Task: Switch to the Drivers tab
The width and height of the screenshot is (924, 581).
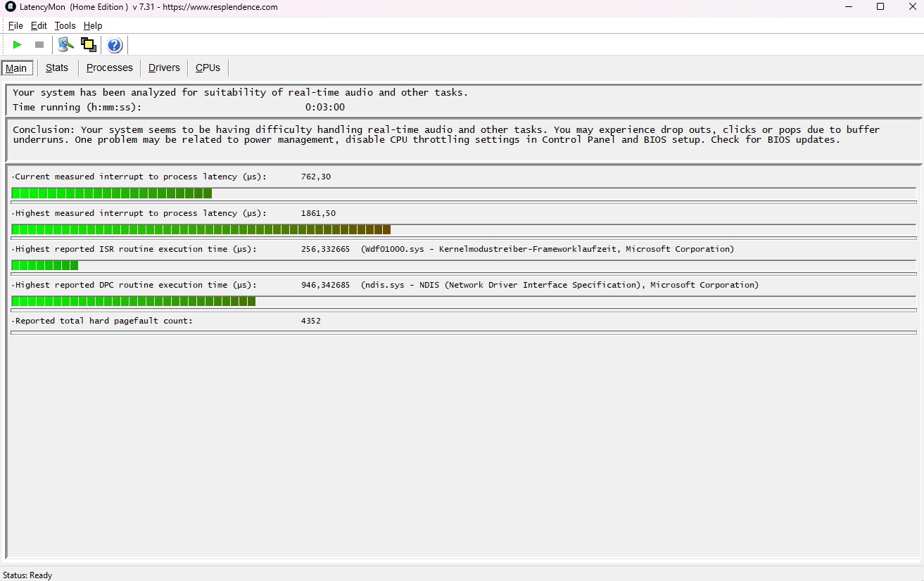Action: pyautogui.click(x=164, y=68)
